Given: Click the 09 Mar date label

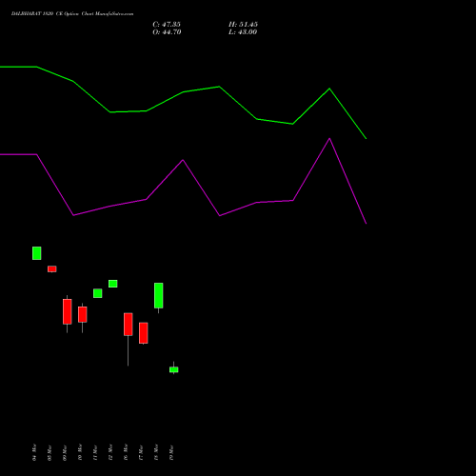Looking at the screenshot, I should 65,452.
